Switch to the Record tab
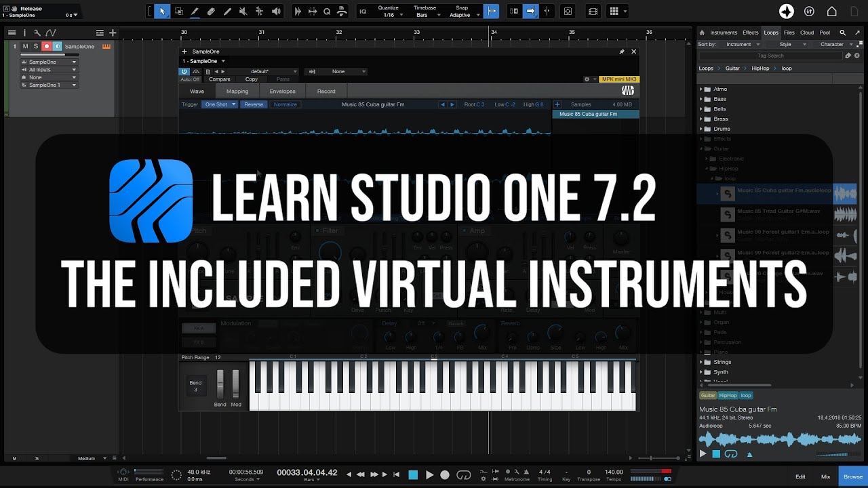 [x=326, y=91]
